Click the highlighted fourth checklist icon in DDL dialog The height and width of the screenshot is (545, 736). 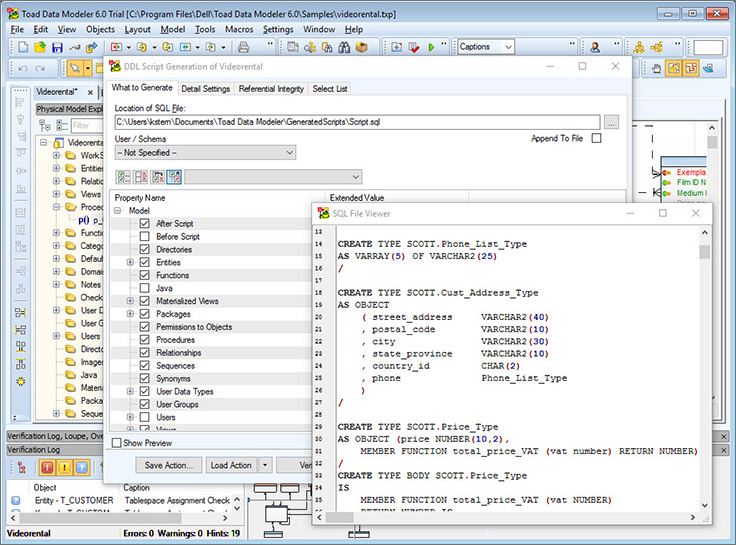[174, 177]
